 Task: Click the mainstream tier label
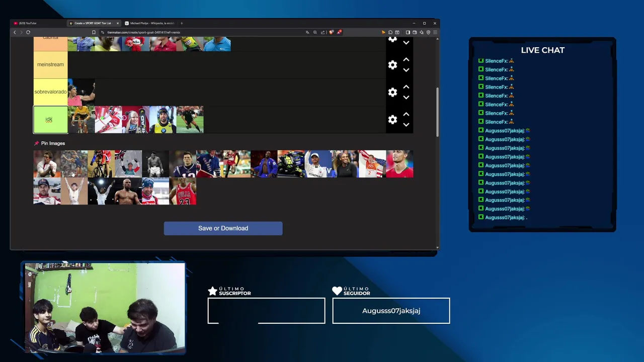[50, 64]
